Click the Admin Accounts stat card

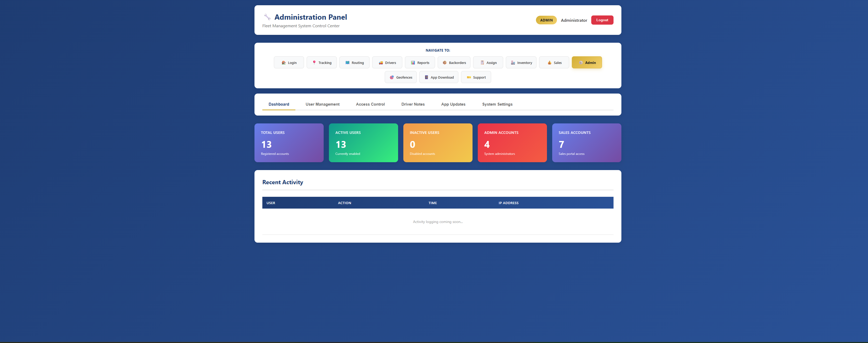(512, 143)
